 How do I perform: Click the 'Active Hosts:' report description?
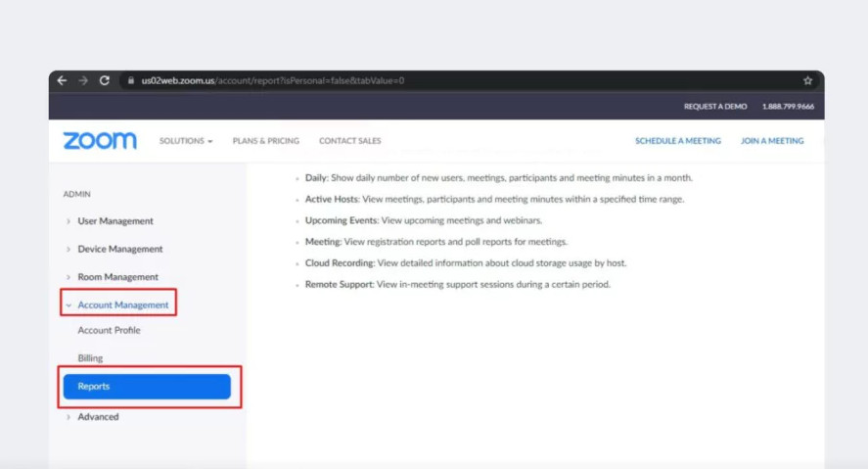tap(495, 199)
